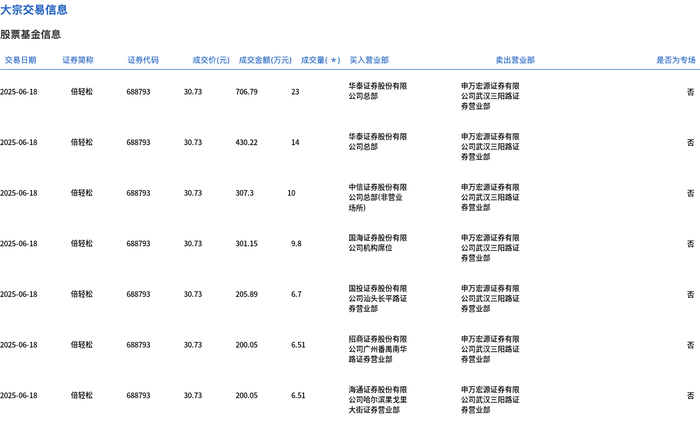The height and width of the screenshot is (424, 700).
Task: Select buyer 中信证券股份有限公司总部(非营业场所)
Action: 378,197
